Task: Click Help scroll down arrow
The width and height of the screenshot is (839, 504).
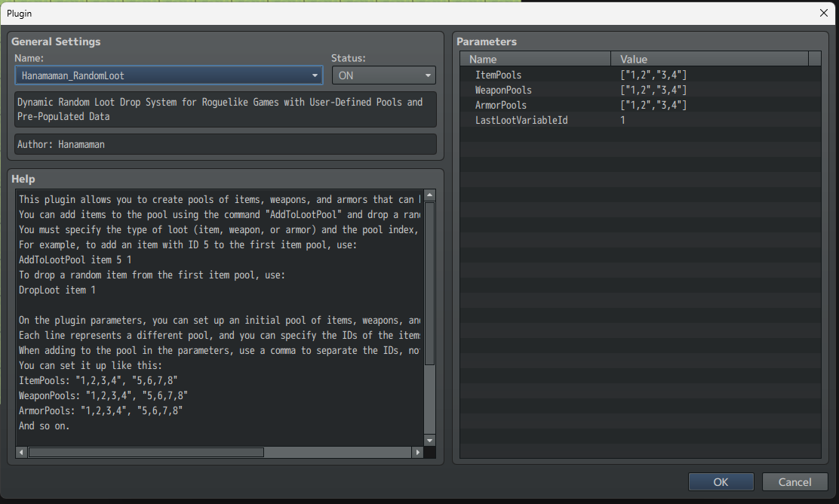Action: [429, 441]
